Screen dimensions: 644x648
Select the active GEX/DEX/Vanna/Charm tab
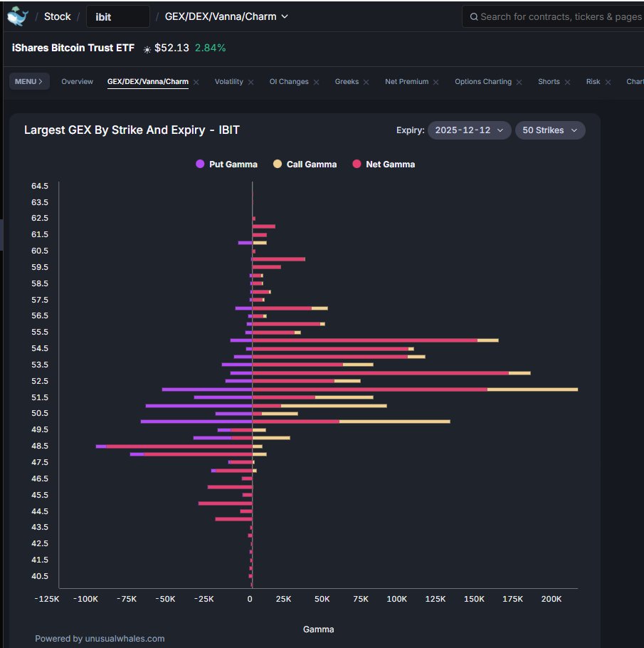coord(148,81)
